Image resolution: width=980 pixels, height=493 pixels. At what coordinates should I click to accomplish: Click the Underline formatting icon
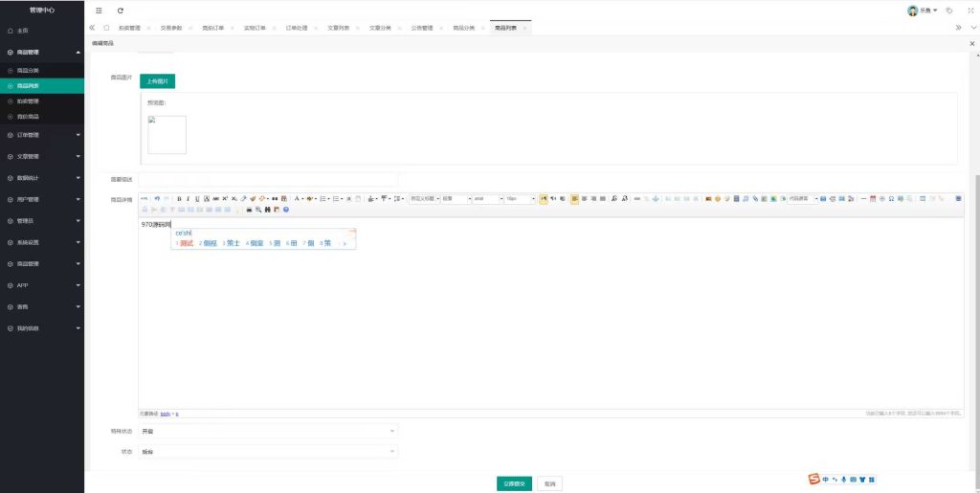197,198
